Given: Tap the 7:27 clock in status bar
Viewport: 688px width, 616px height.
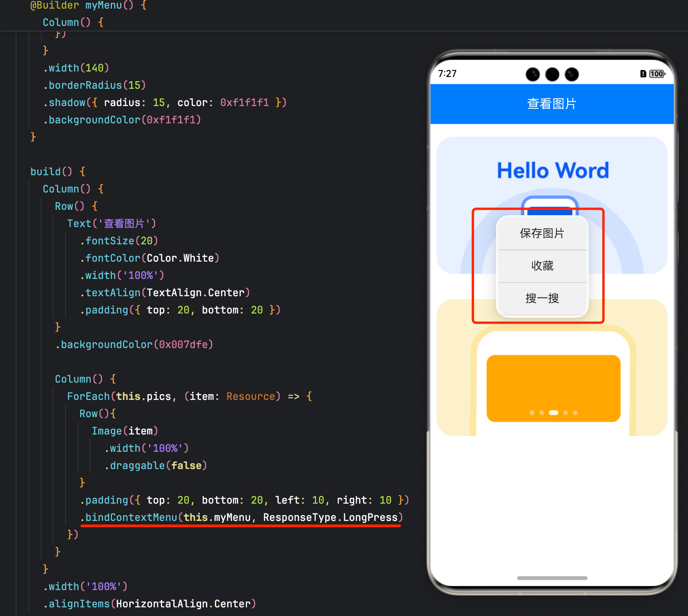Looking at the screenshot, I should pos(447,74).
